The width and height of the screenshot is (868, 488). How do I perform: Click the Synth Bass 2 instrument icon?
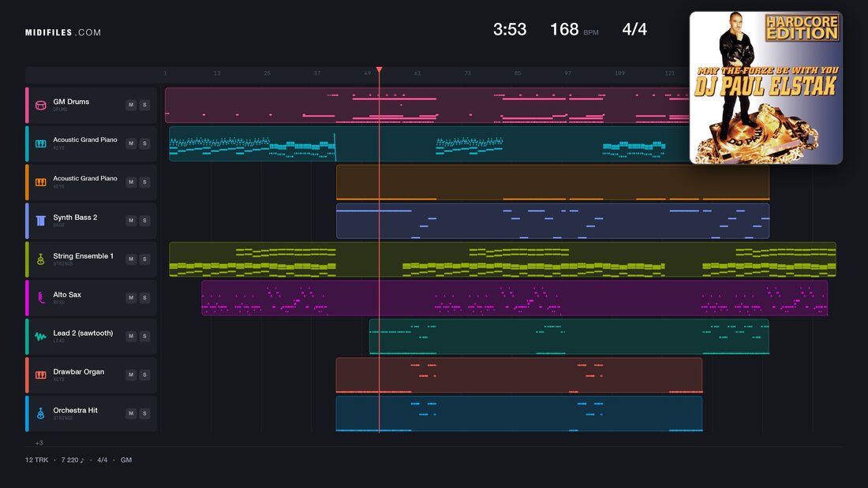point(40,221)
